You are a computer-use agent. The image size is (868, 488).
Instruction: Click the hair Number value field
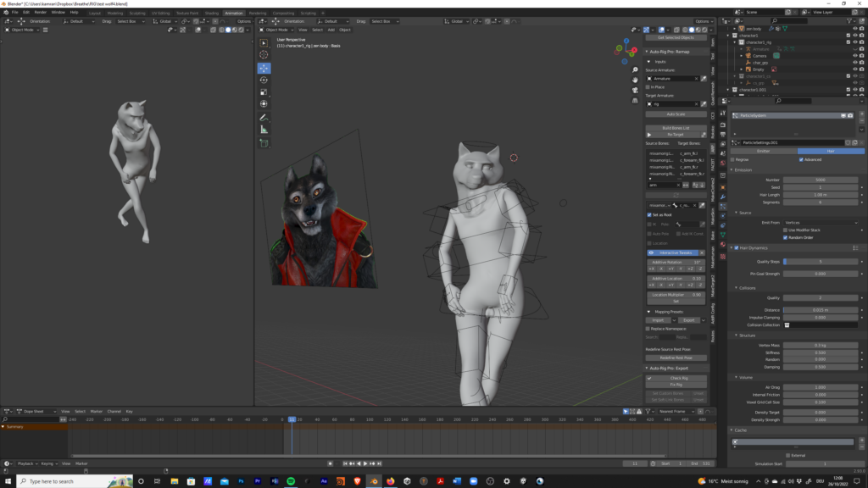tap(821, 180)
